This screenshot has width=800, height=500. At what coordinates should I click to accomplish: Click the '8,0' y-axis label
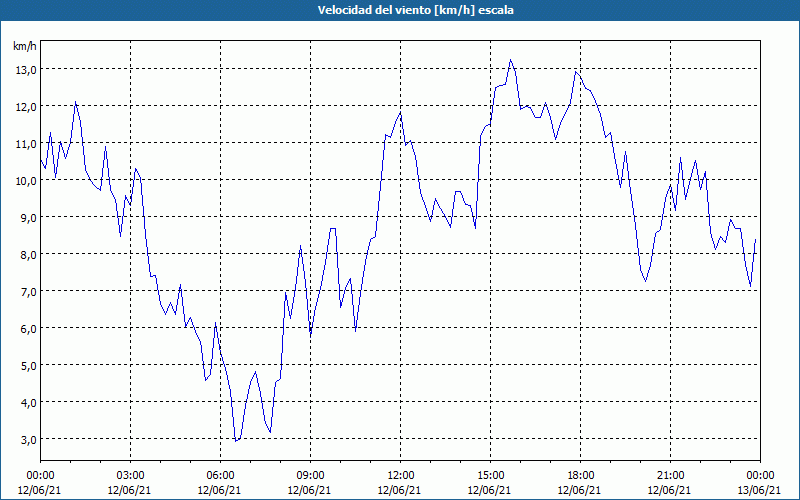click(28, 255)
